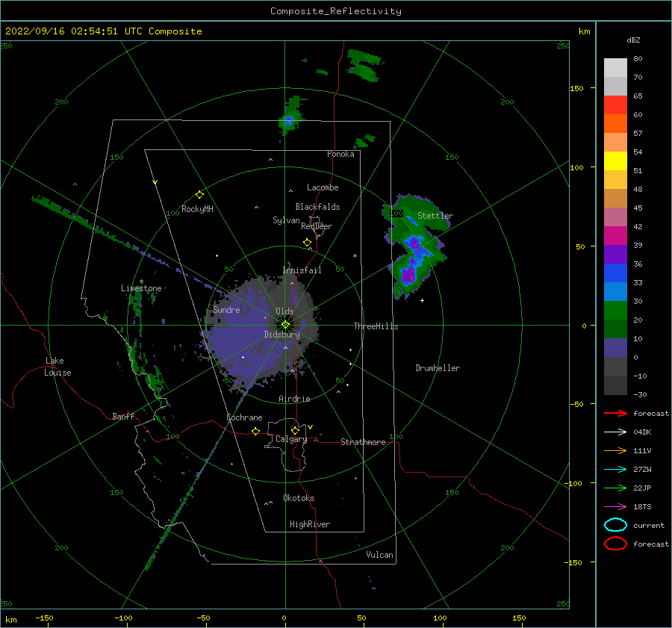Viewport: 672px width, 628px height.
Task: Click the yellow diamond marker above the Calgary label
Action: pos(295,430)
